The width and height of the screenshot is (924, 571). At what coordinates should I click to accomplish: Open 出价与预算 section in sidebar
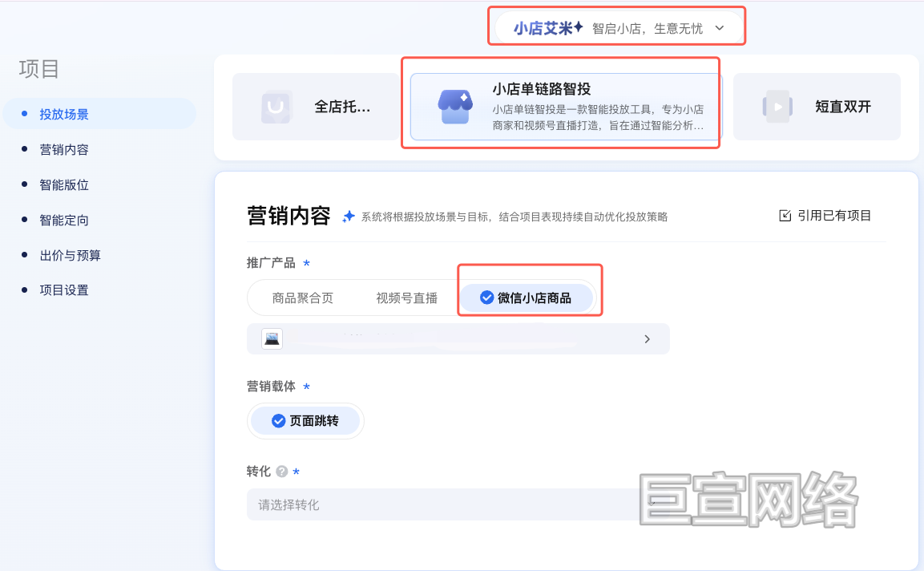(x=70, y=255)
